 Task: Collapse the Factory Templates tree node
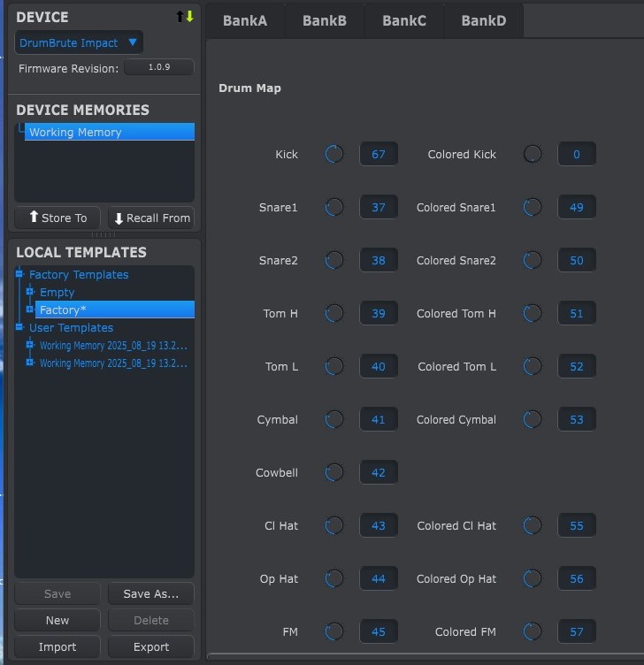click(20, 275)
